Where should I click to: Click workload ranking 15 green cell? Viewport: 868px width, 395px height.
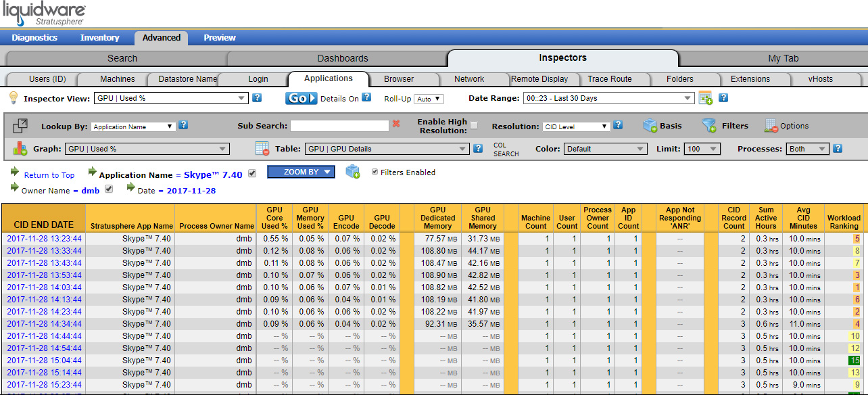(854, 361)
